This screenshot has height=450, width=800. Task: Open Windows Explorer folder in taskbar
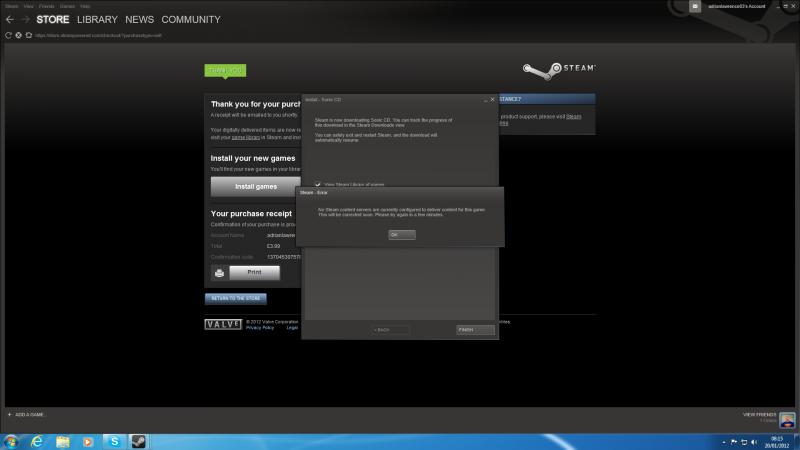[63, 441]
